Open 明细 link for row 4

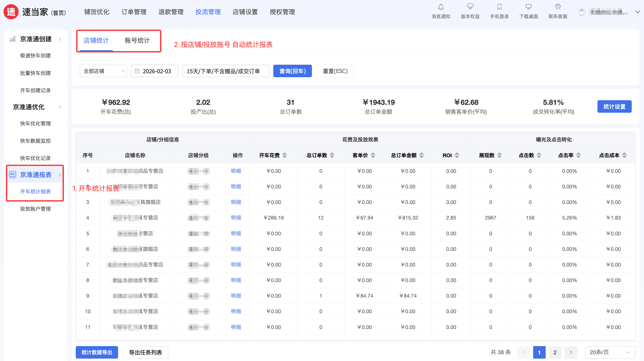point(236,218)
